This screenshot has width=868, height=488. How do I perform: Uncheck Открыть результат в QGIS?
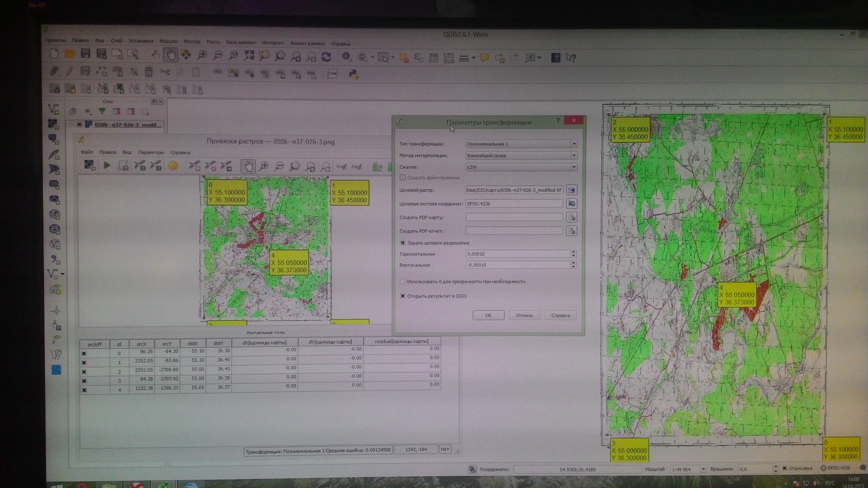[403, 296]
